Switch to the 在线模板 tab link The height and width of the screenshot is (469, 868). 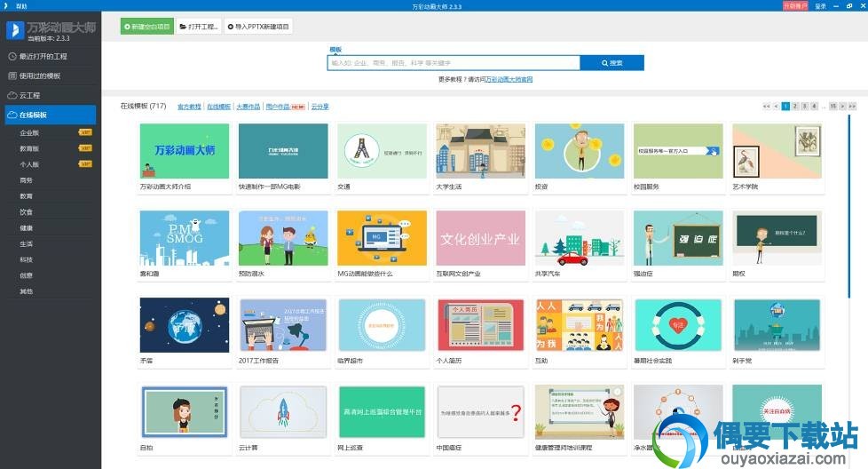[218, 107]
